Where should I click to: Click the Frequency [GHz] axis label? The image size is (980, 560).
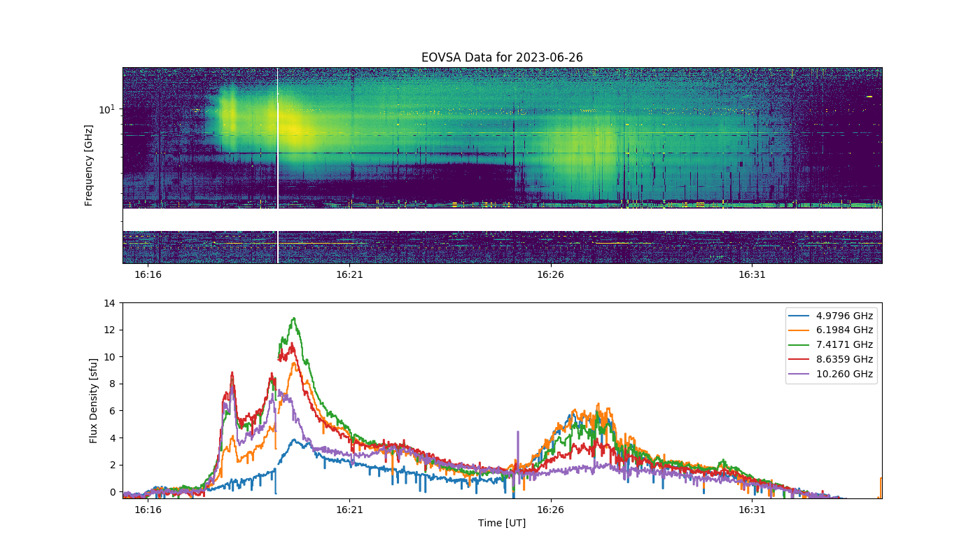(89, 165)
